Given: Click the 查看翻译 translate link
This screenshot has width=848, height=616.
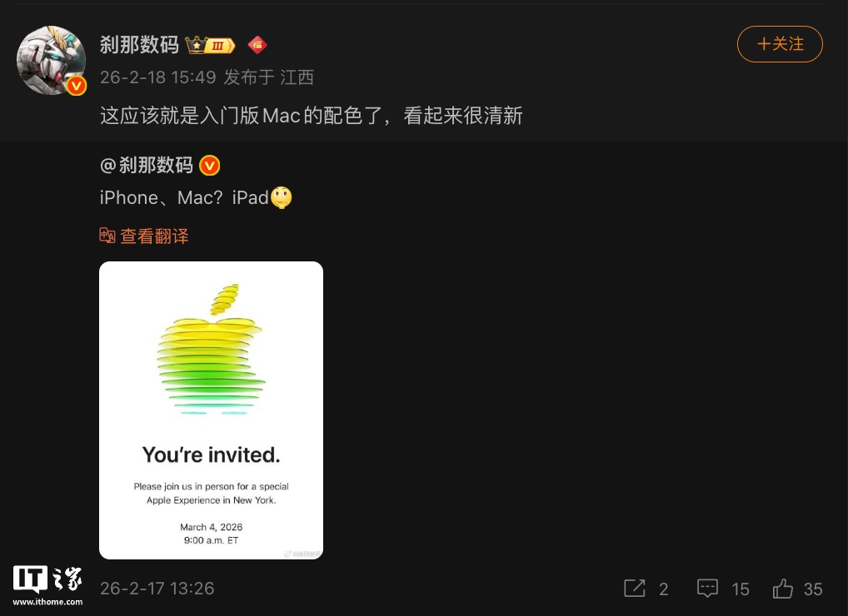Looking at the screenshot, I should tap(154, 236).
